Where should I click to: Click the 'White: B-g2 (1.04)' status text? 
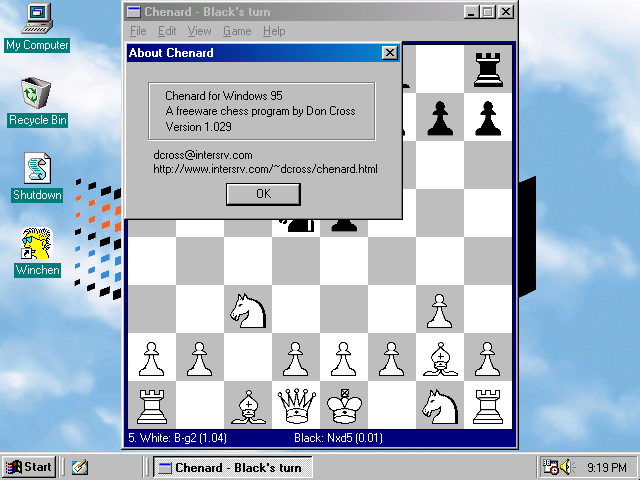(183, 438)
